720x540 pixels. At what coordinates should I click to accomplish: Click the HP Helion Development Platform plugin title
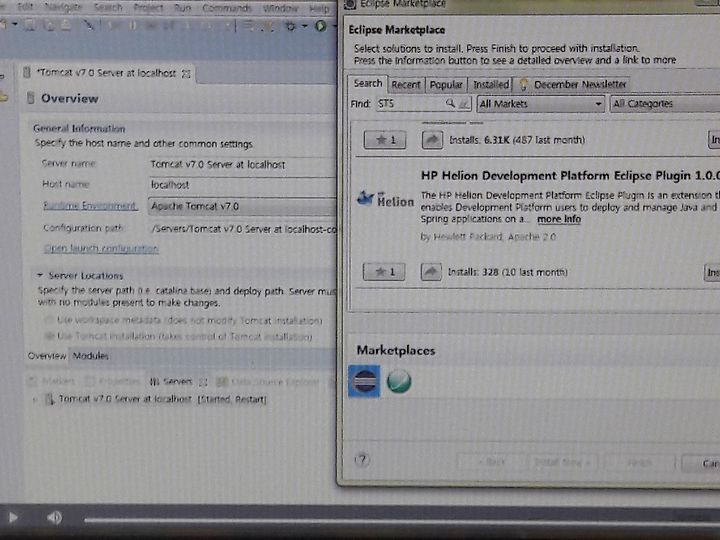pyautogui.click(x=570, y=175)
